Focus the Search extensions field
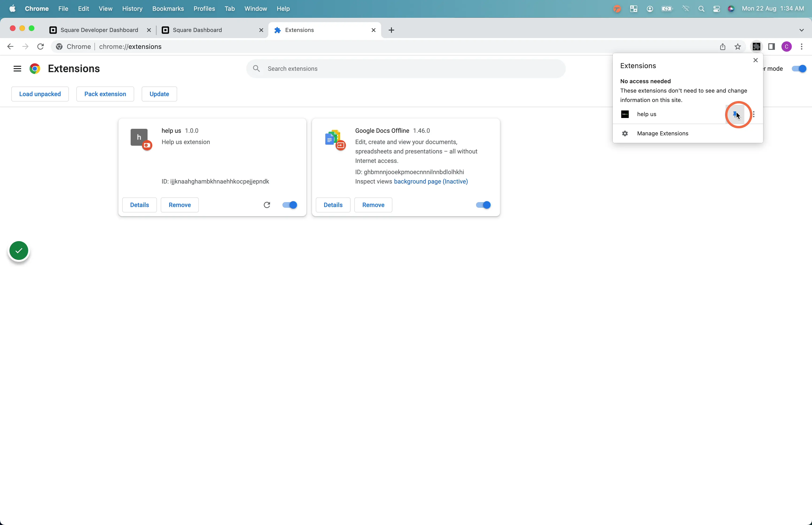The height and width of the screenshot is (525, 812). click(406, 69)
